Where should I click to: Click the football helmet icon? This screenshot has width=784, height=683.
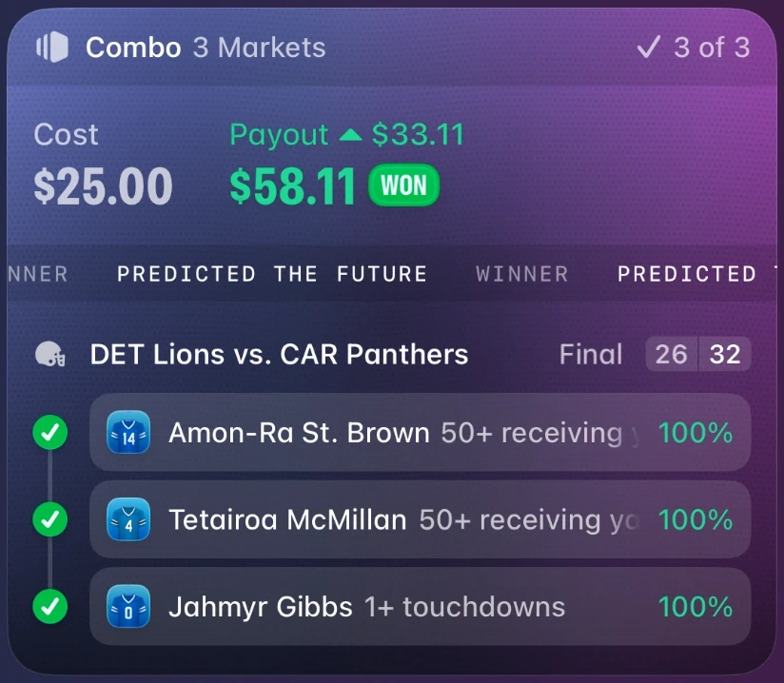point(50,354)
